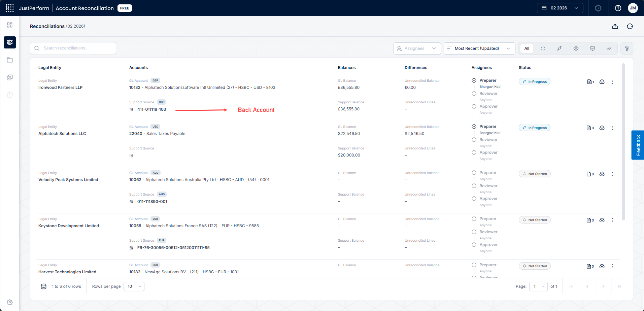Image resolution: width=644 pixels, height=311 pixels.
Task: Go to the next page arrow
Action: pyautogui.click(x=603, y=286)
